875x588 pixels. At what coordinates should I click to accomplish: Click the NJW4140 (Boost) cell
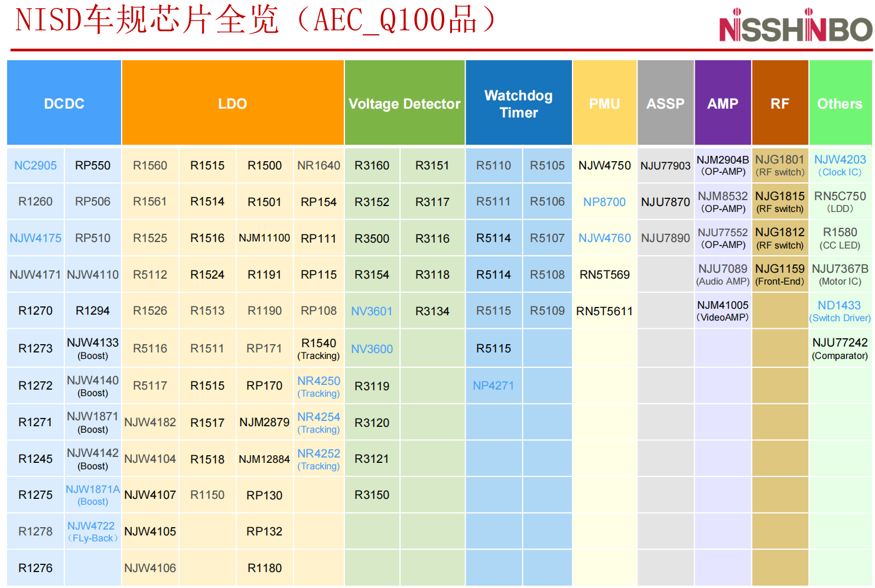click(x=93, y=386)
